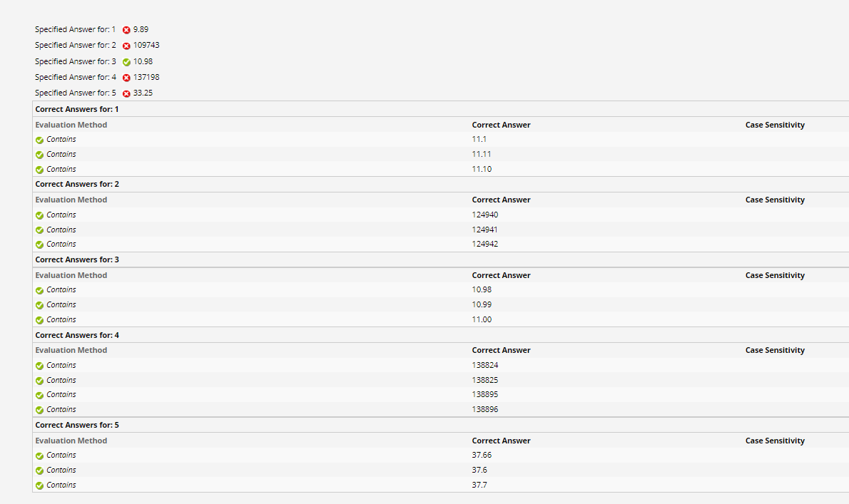Click the 'Correct Answers for: 3' heading

(77, 259)
